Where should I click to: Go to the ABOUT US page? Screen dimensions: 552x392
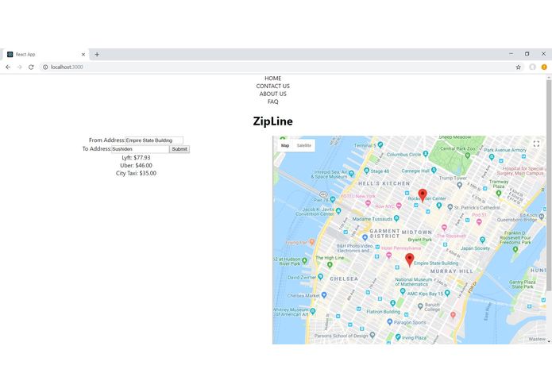(273, 94)
